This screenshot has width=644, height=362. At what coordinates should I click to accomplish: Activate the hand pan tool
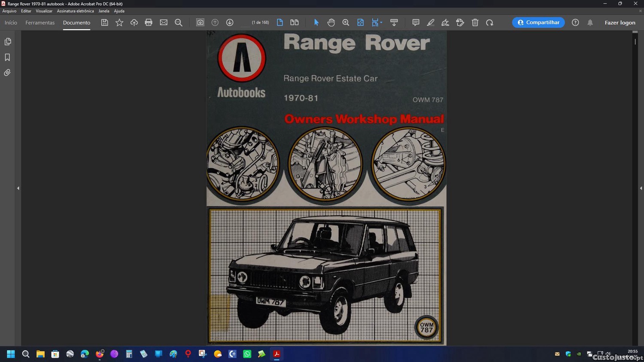coord(331,22)
